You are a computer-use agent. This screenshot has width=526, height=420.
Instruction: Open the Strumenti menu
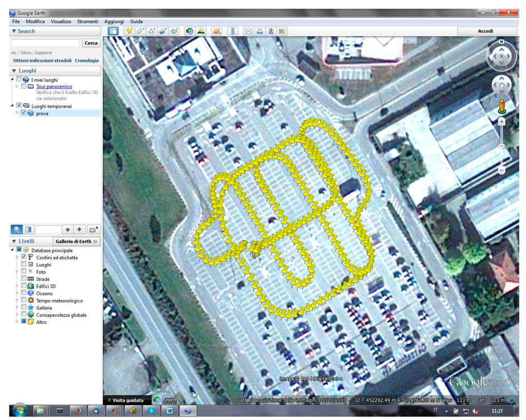tap(87, 22)
